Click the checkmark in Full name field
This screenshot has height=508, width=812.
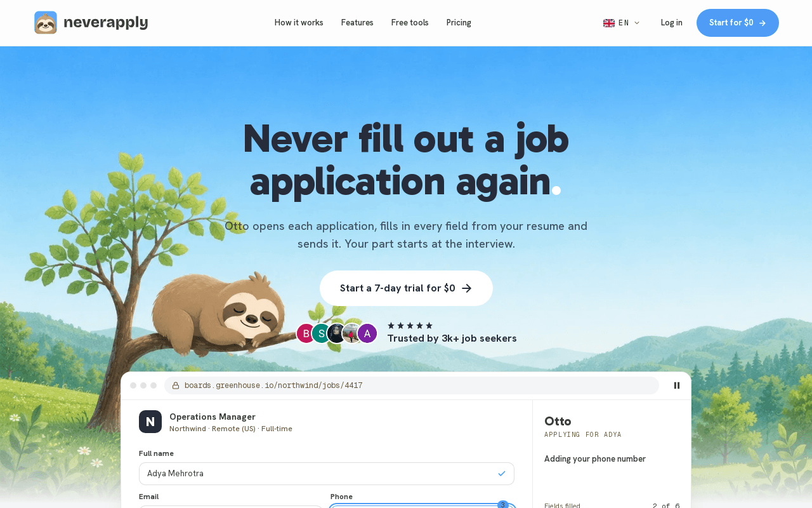(502, 474)
